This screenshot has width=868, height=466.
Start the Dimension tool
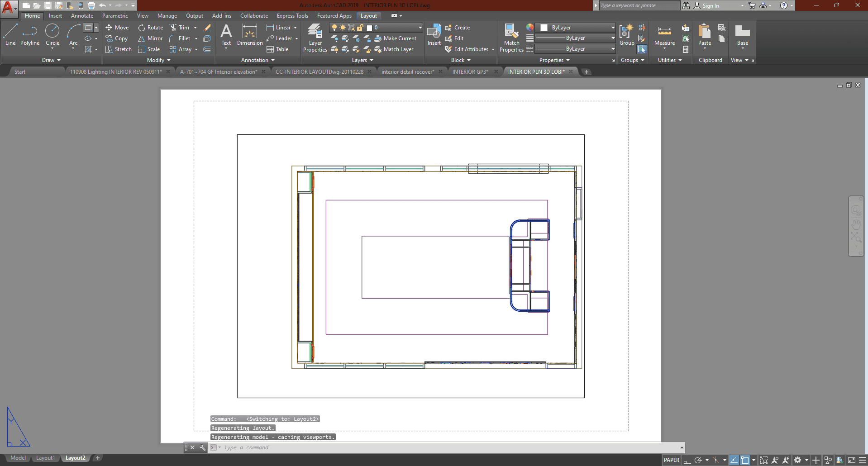pos(250,35)
